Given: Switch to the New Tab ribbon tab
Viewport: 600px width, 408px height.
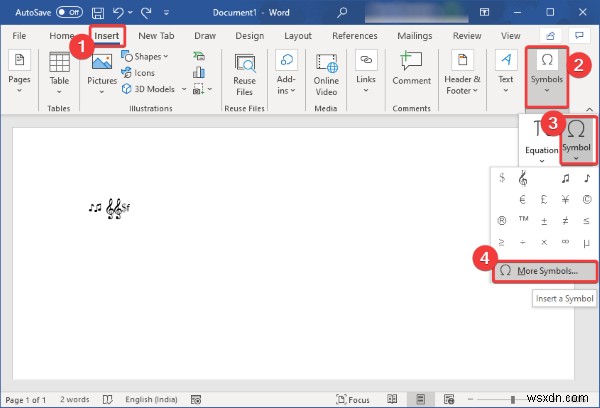Looking at the screenshot, I should coord(156,36).
